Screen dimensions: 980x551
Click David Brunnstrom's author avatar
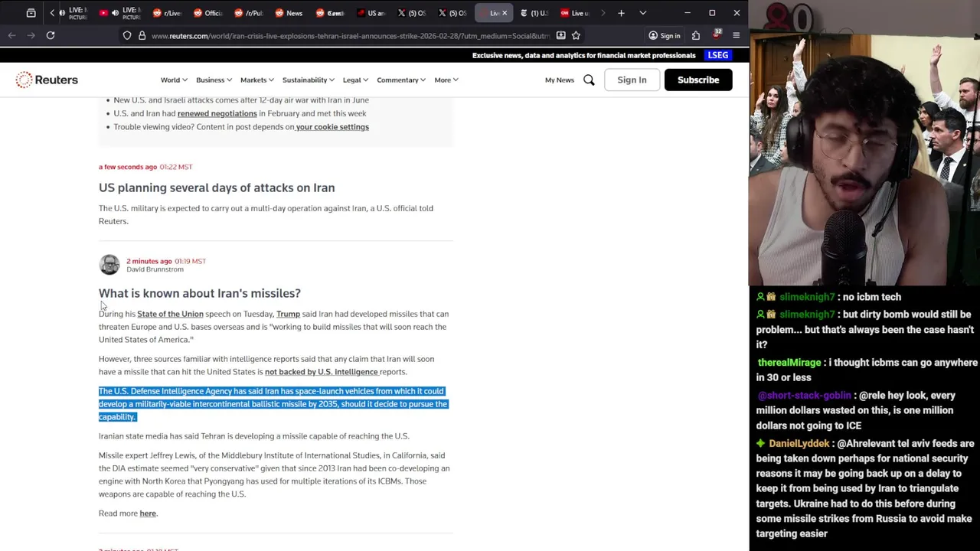coord(109,265)
